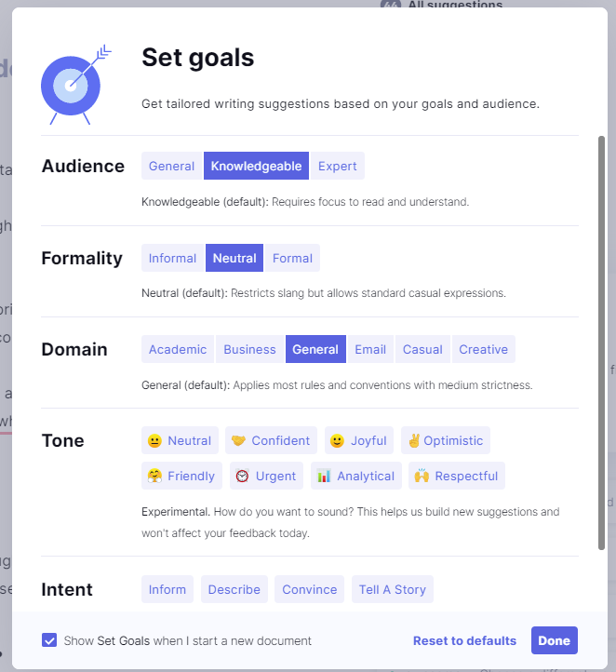616x672 pixels.
Task: Click the dialog's vertical scrollbar
Action: click(601, 343)
